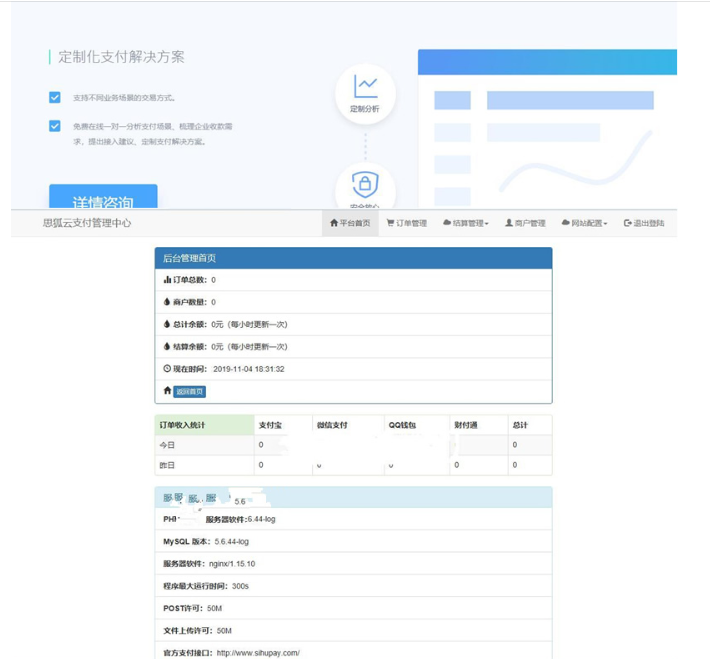The image size is (710, 659).
Task: Click the bar chart icon beside 订单总数
Action: (x=167, y=280)
